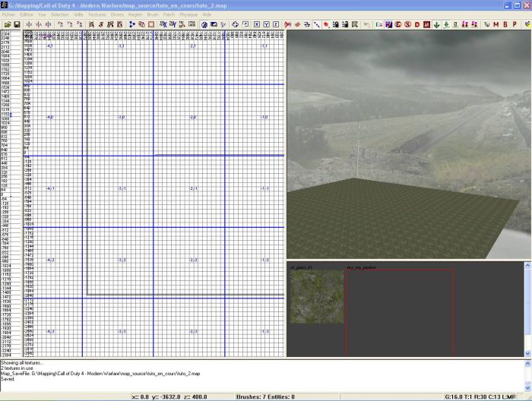Switch 2D view to Y axis button

pos(266,24)
